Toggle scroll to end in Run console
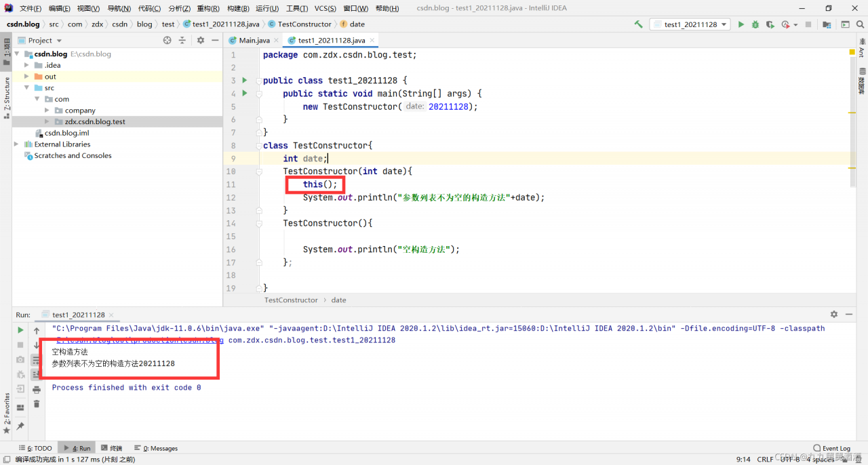Image resolution: width=868 pixels, height=465 pixels. click(37, 375)
